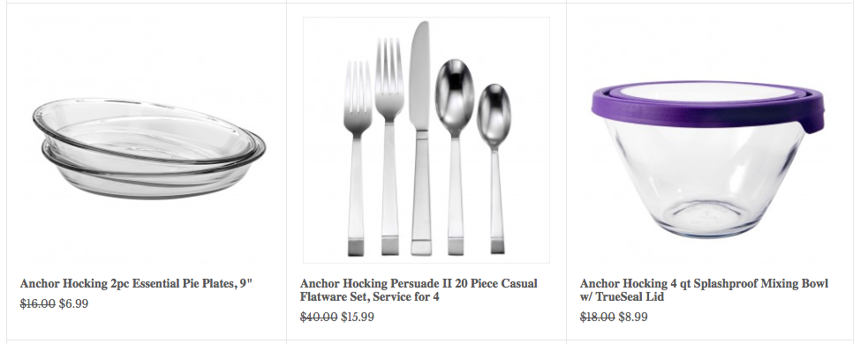The width and height of the screenshot is (868, 344).
Task: Click the $15.99 sale price
Action: click(357, 317)
